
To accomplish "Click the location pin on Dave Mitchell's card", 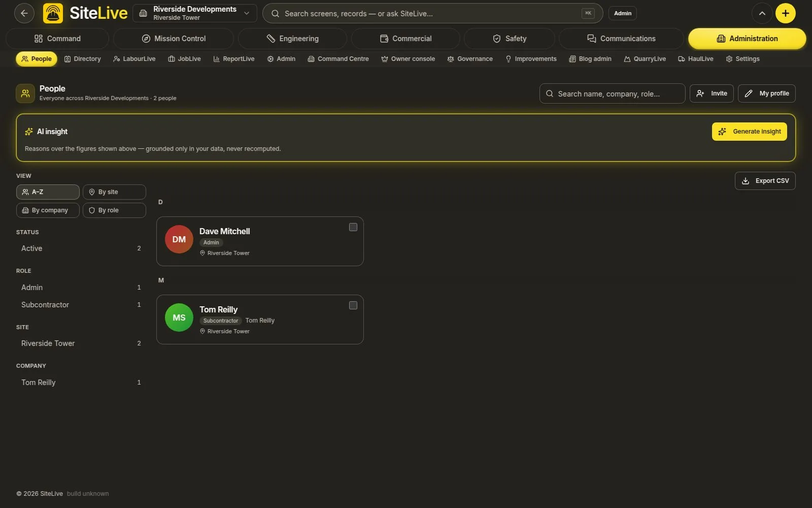I will pyautogui.click(x=202, y=253).
